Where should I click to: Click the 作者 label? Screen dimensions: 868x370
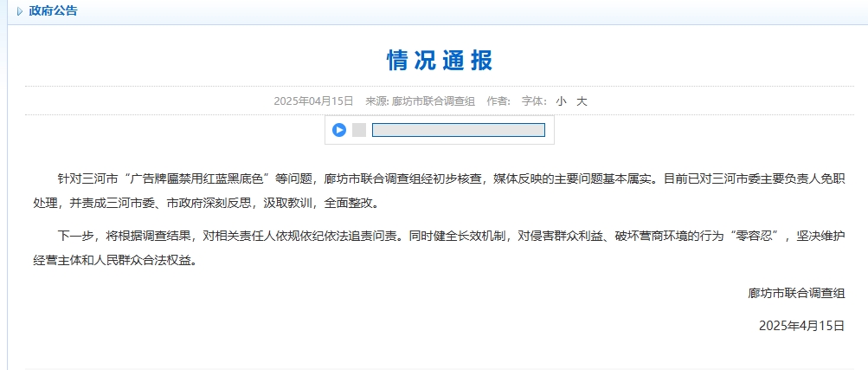(498, 101)
